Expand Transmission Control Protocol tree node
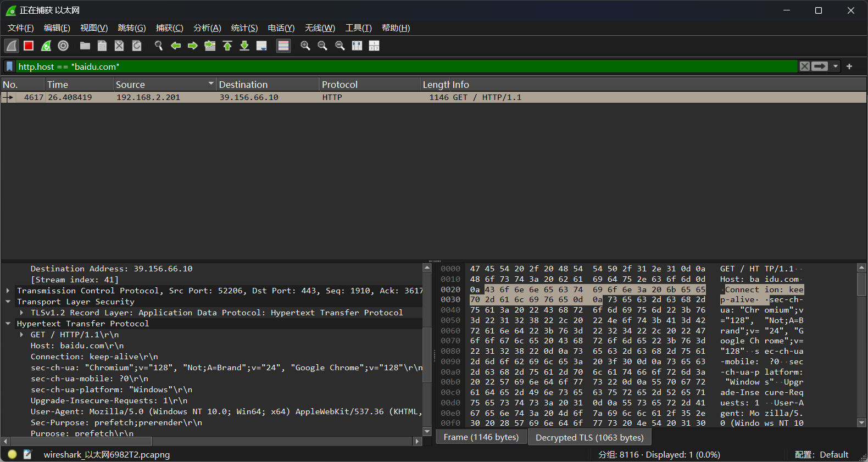Viewport: 868px width, 462px height. (8, 291)
